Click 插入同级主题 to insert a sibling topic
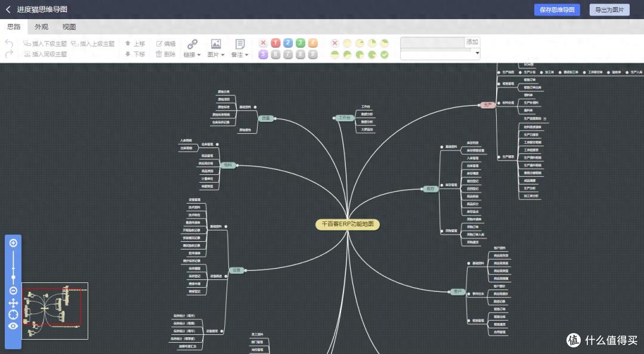Screen dimensions: 644x354 point(45,54)
